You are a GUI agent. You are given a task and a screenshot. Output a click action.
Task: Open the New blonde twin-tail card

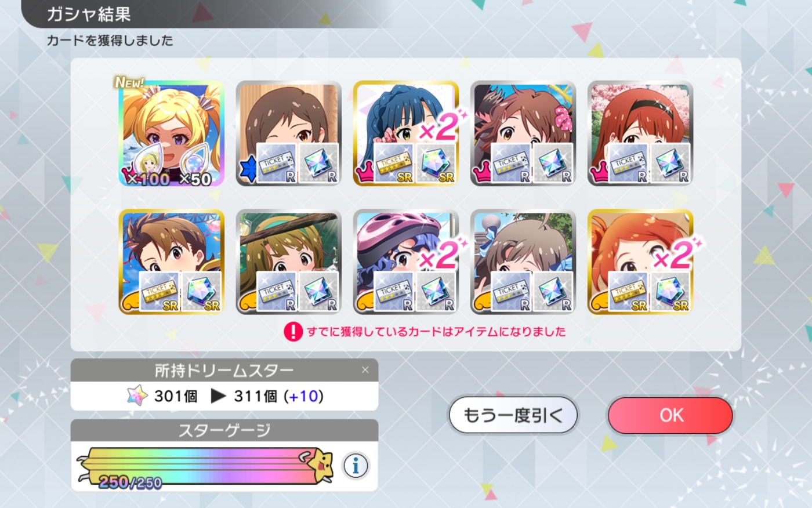[171, 133]
